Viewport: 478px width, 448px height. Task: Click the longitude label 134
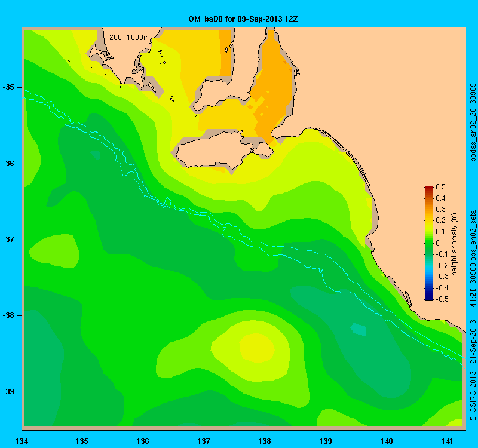click(x=22, y=441)
